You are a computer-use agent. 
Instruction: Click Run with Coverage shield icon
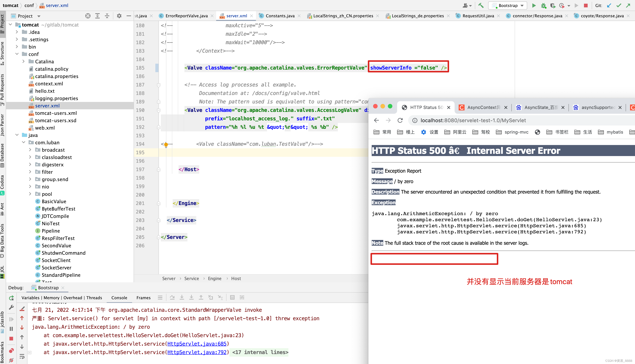point(553,6)
